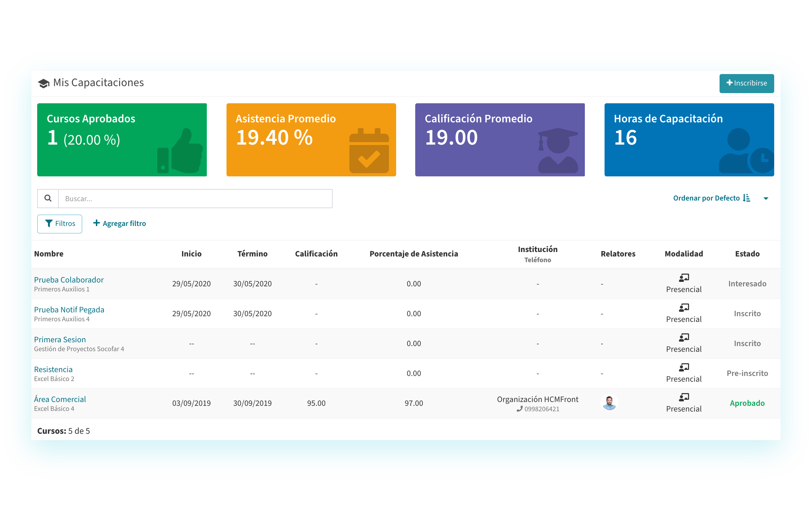The height and width of the screenshot is (511, 812).
Task: Click the relator avatar photo thumbnail
Action: (609, 403)
